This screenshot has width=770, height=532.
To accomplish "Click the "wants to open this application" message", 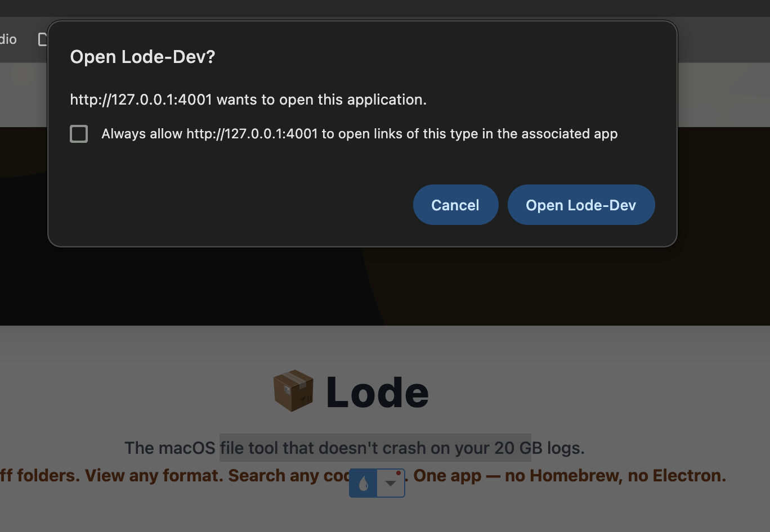I will point(321,100).
